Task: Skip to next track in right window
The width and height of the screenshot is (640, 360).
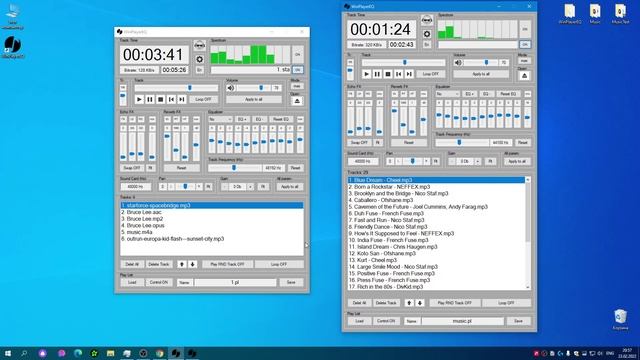Action: point(409,74)
